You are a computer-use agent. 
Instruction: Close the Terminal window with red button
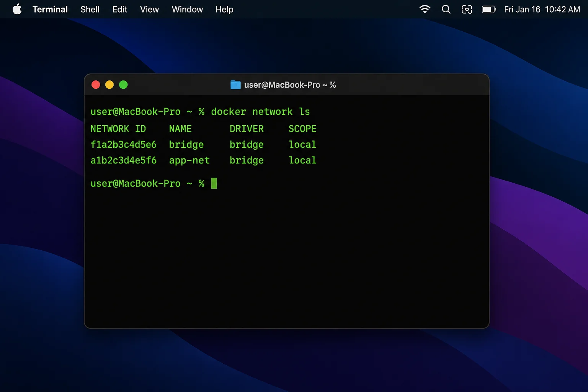[96, 85]
